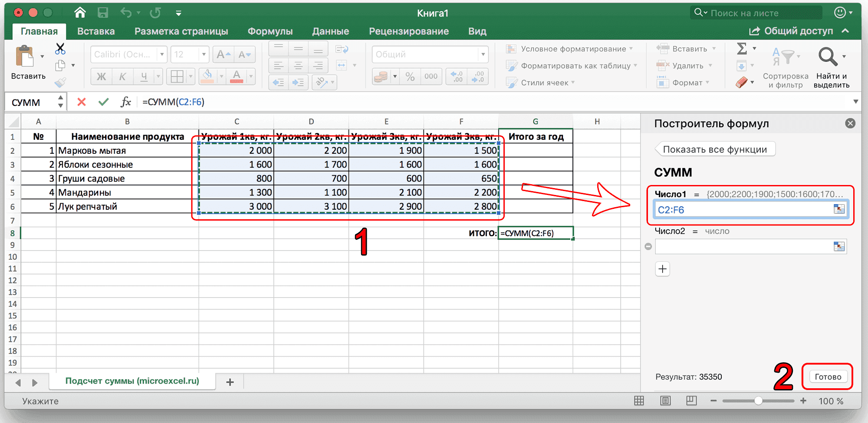Click the Число2 input field

pyautogui.click(x=746, y=246)
